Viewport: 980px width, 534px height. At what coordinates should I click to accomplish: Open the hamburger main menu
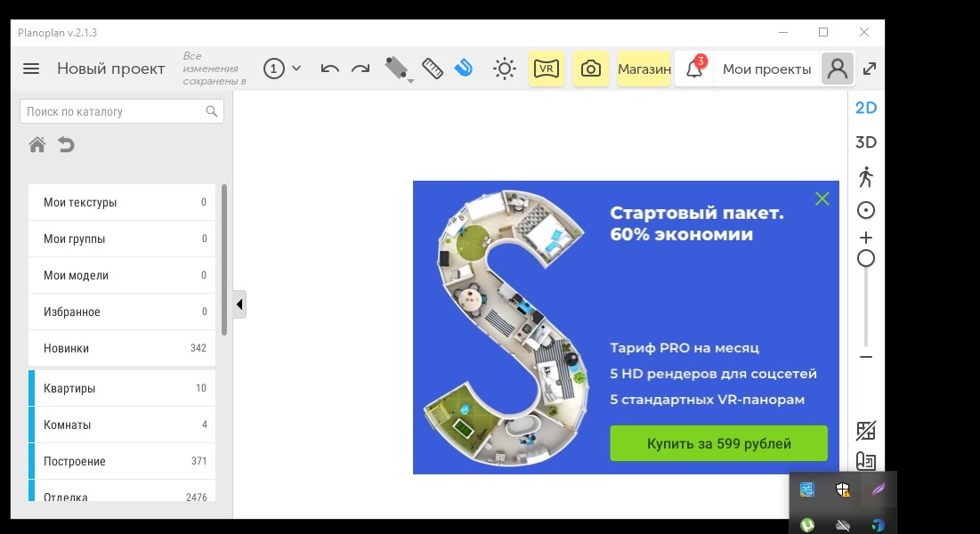(31, 69)
